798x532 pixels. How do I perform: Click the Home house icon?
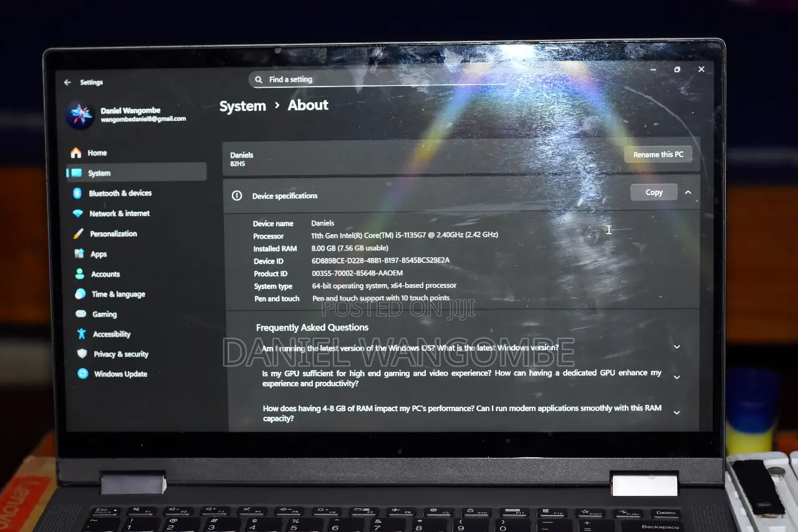point(76,153)
